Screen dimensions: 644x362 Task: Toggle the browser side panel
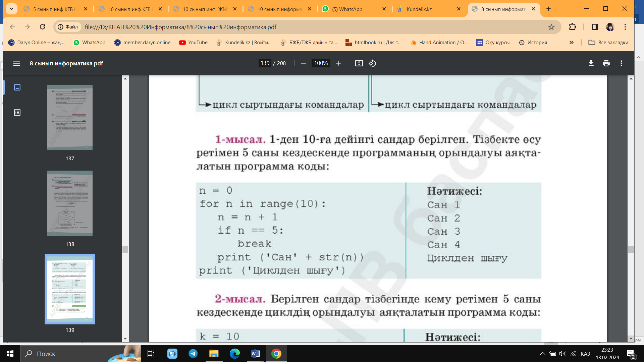[595, 27]
